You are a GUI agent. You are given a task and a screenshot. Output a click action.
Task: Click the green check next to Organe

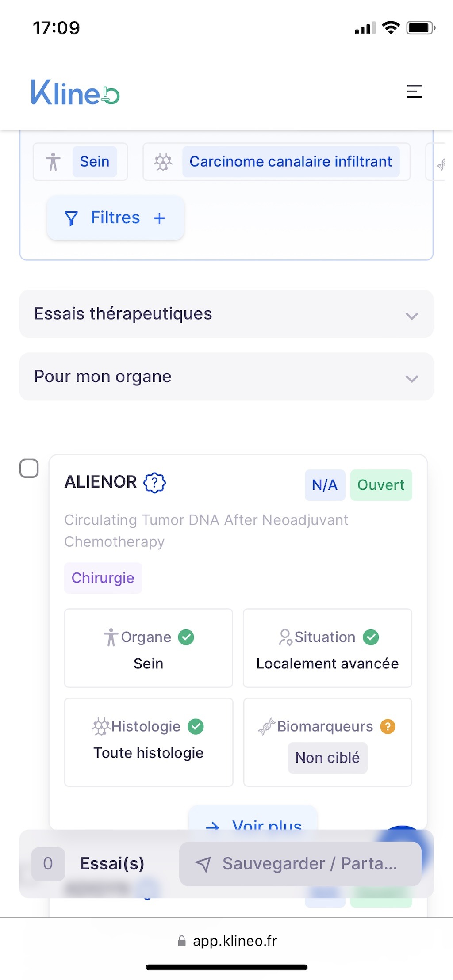click(186, 637)
